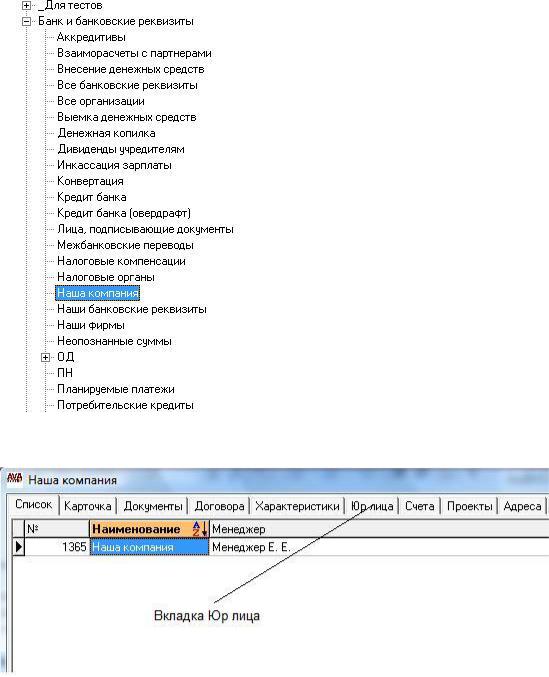Viewport: 549px width, 677px height.
Task: Select Инкассация зарплаты item
Action: (x=114, y=165)
